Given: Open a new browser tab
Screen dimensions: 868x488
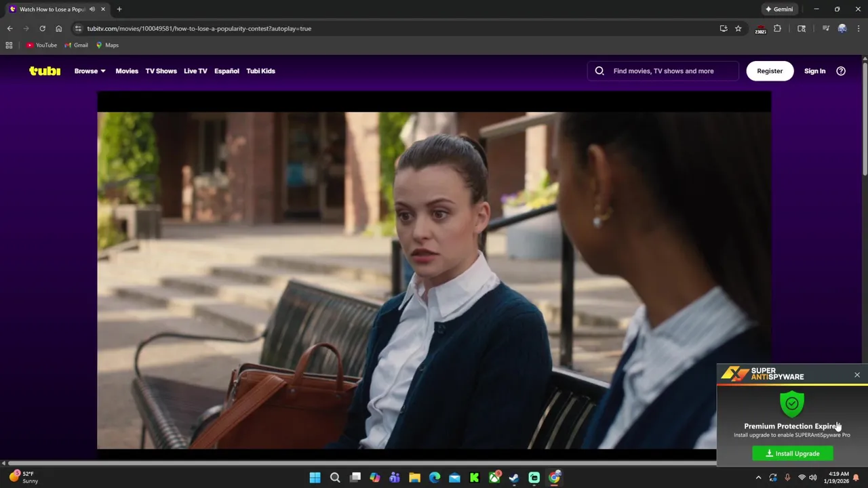Looking at the screenshot, I should coord(119,9).
